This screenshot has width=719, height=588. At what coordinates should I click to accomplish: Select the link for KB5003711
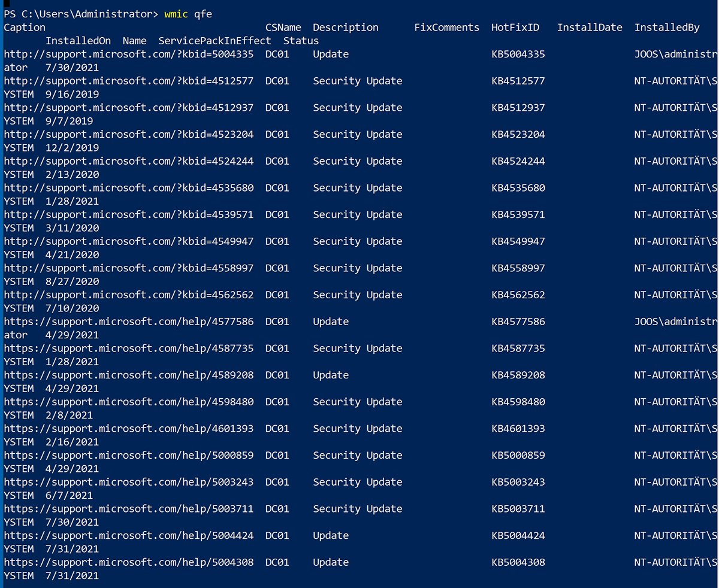click(x=129, y=508)
